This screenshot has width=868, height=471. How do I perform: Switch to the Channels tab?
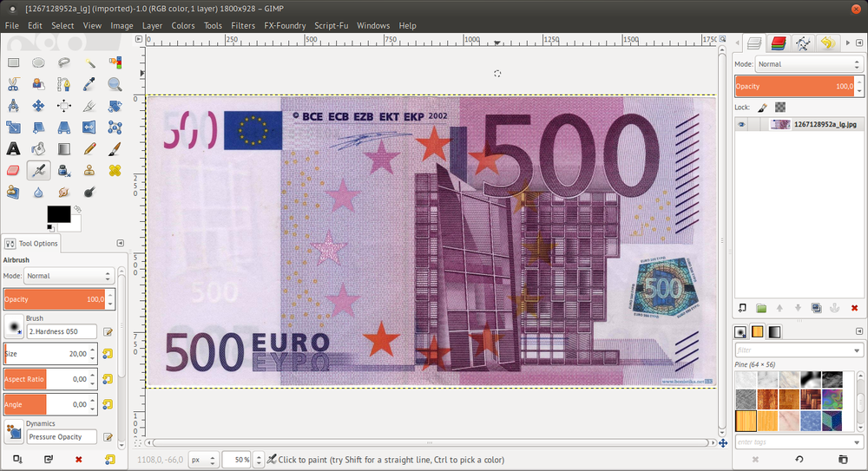tap(779, 43)
